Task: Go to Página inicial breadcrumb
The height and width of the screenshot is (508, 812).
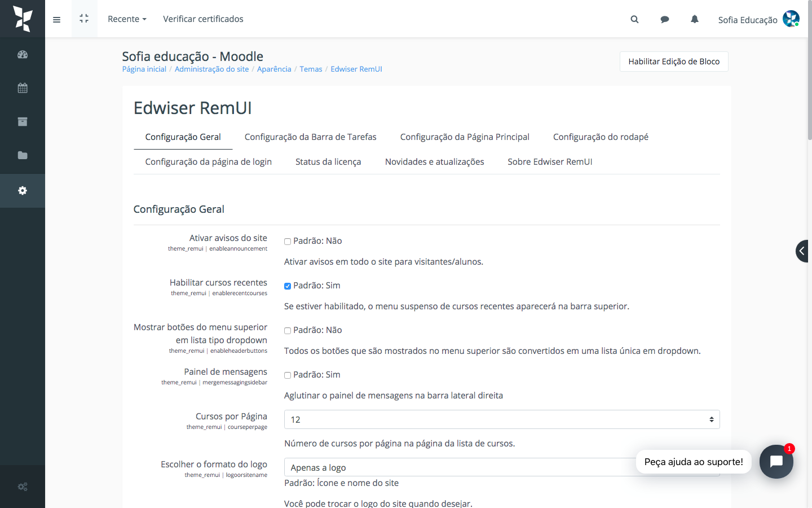Action: tap(144, 69)
